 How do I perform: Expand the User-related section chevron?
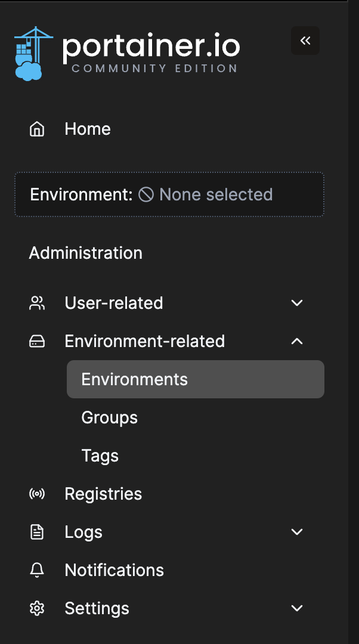click(297, 303)
